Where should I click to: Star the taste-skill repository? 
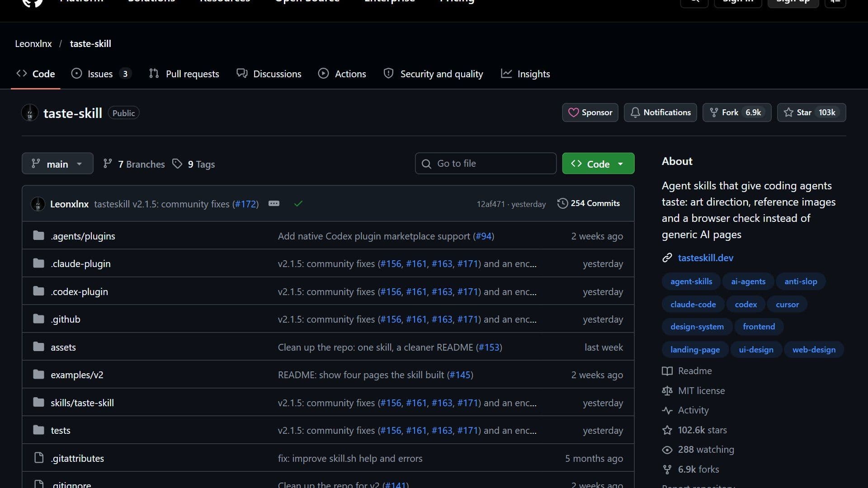(x=811, y=113)
